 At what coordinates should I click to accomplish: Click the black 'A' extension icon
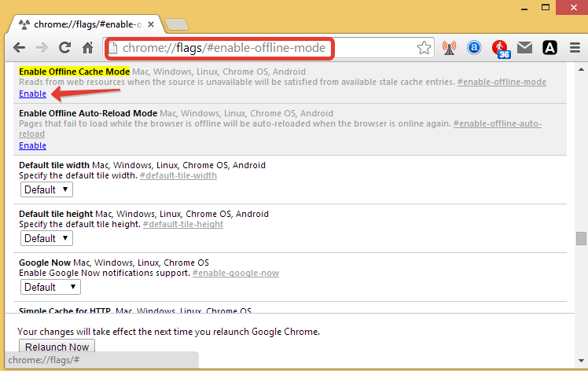[x=549, y=48]
